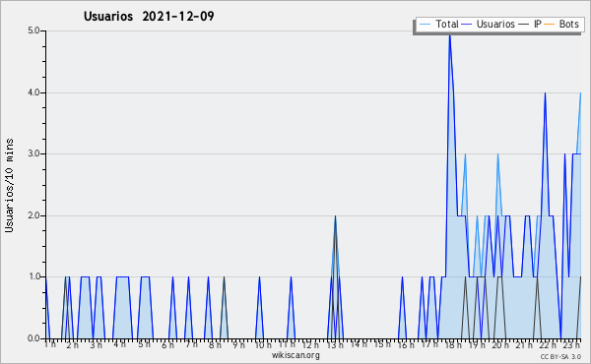Click the '10 h' x-axis label
This screenshot has width=591, height=364.
pyautogui.click(x=263, y=345)
